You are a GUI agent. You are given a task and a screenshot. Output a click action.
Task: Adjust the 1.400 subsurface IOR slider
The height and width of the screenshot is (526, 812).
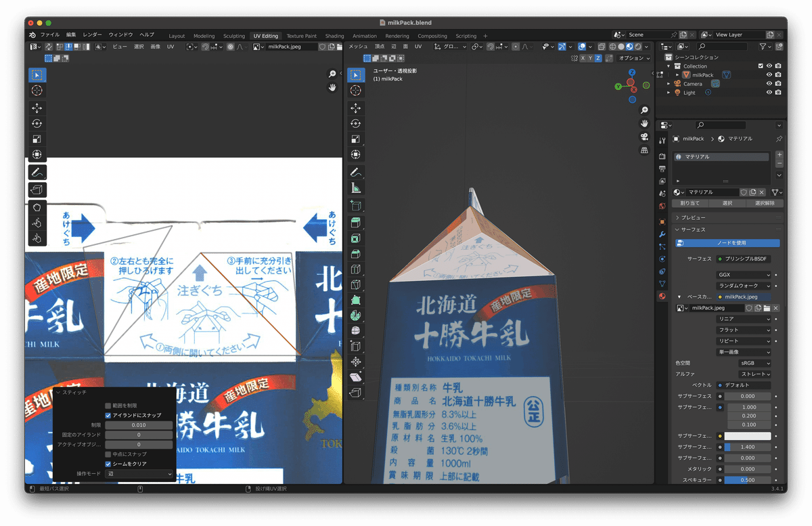748,447
